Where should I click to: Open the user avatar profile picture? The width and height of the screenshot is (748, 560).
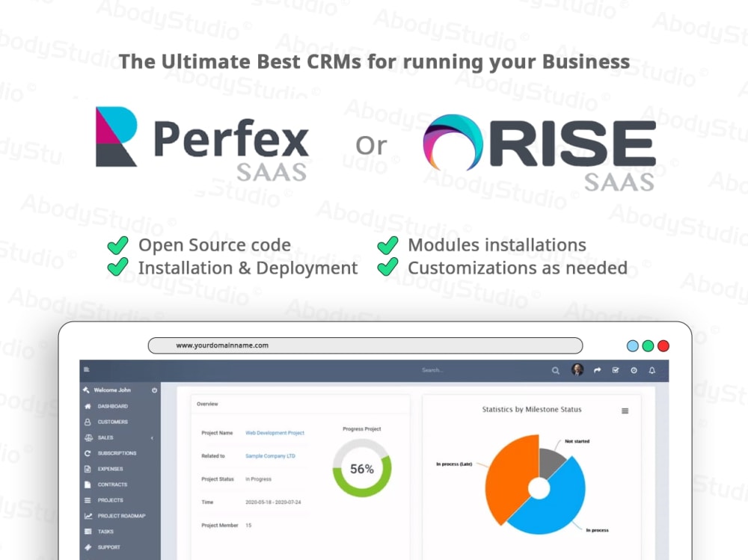click(577, 369)
